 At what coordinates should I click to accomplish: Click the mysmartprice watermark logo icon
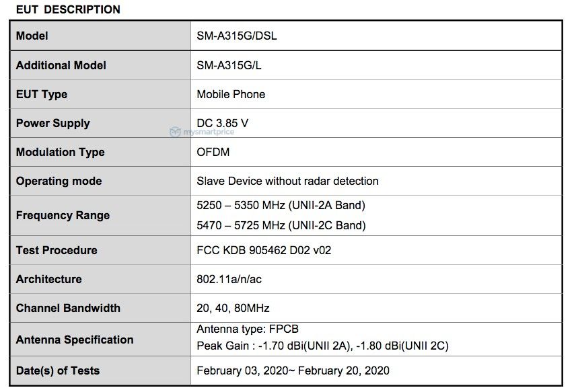pos(175,132)
